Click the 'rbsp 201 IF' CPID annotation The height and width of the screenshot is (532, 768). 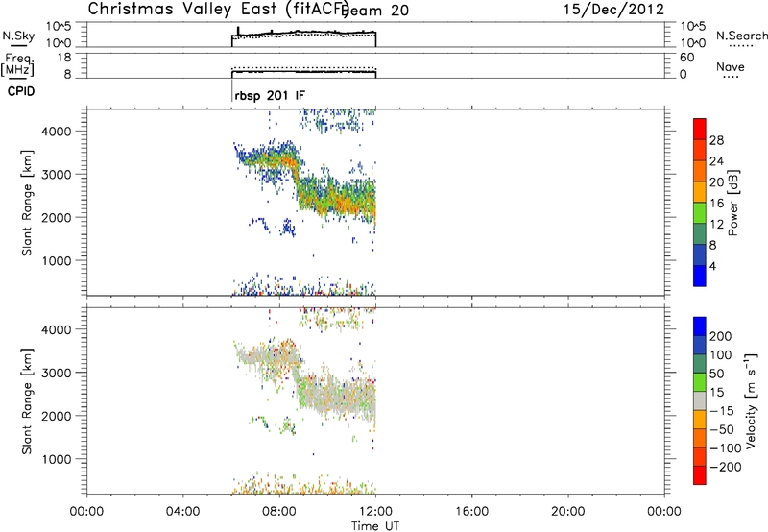(270, 95)
